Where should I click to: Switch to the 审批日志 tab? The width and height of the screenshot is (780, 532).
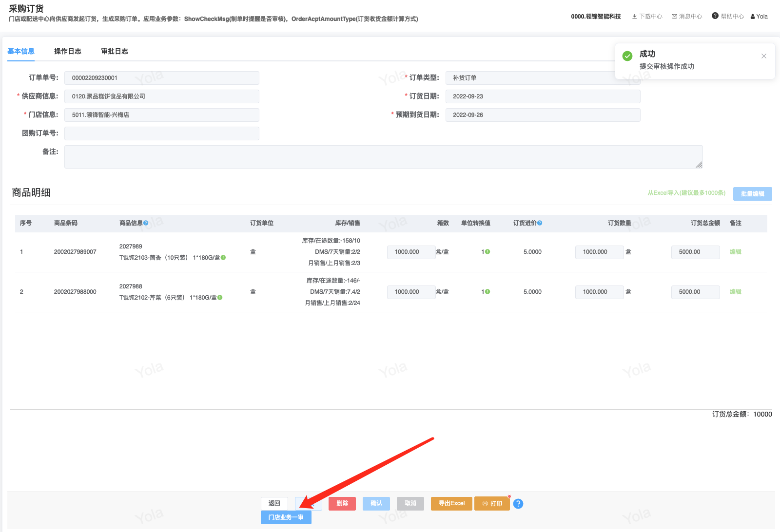click(x=114, y=51)
